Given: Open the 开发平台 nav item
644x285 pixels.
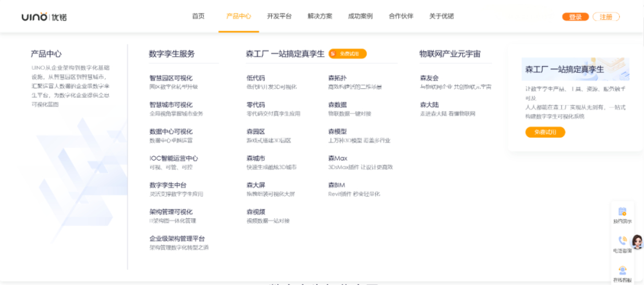Looking at the screenshot, I should point(279,16).
